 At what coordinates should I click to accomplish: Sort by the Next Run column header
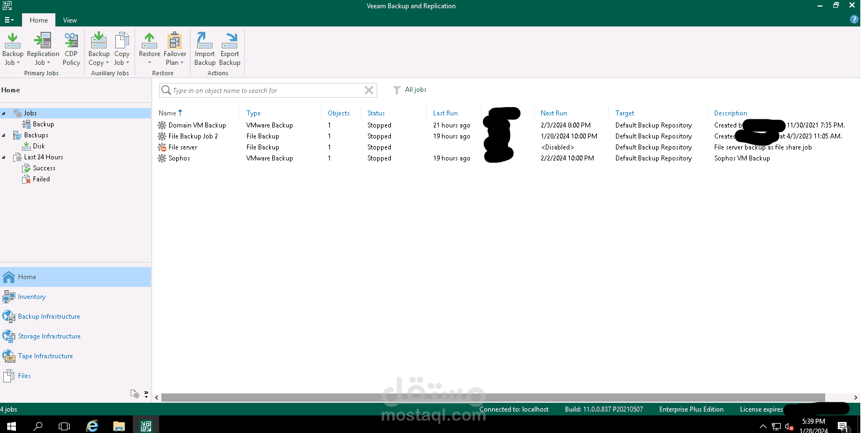[x=553, y=113]
